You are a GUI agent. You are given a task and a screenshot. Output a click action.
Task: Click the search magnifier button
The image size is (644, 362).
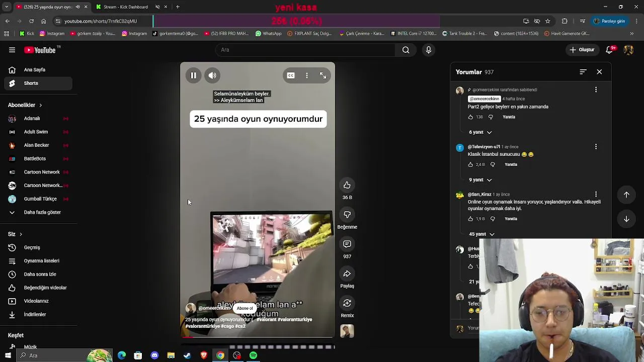tap(406, 50)
